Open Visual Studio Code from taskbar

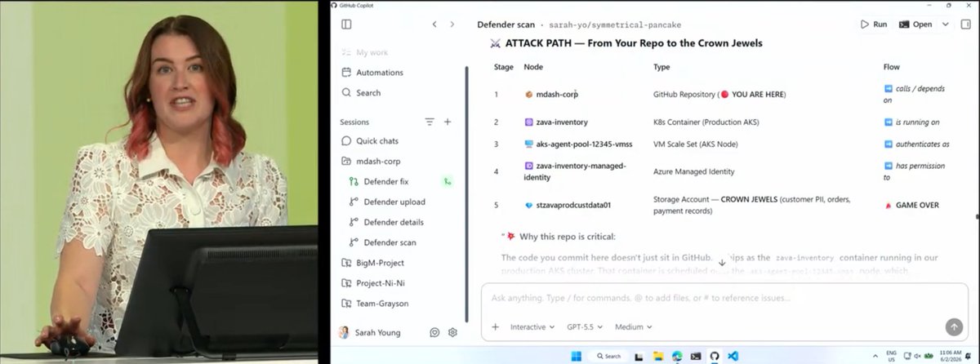(733, 356)
